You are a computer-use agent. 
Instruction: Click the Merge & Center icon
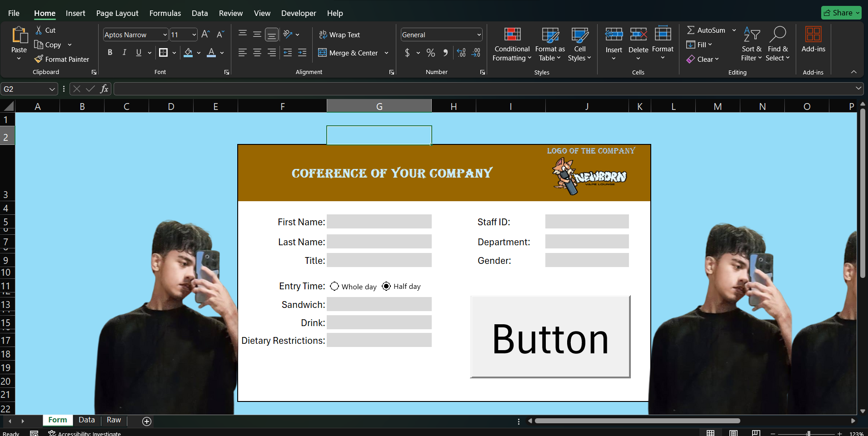323,53
